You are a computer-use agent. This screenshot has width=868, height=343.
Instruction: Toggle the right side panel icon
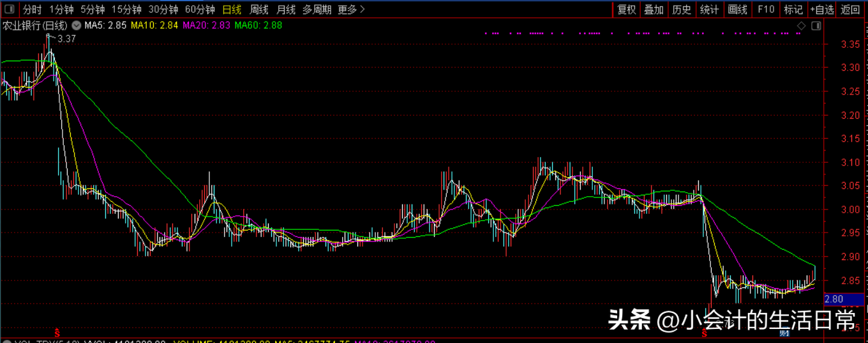click(x=816, y=26)
